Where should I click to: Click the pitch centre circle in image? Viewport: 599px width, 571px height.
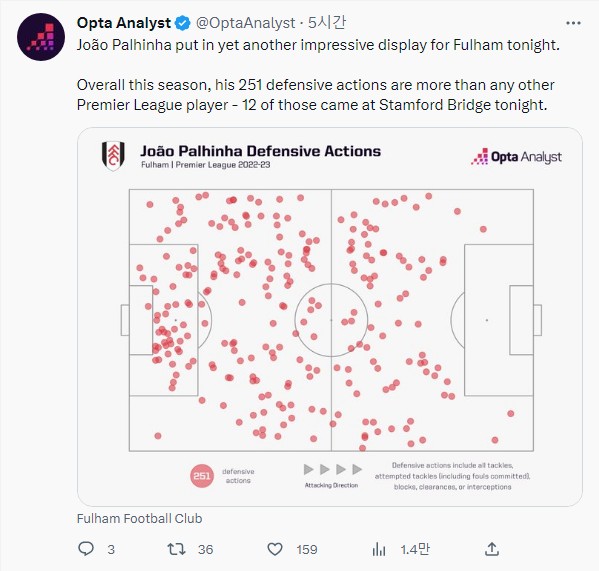(331, 320)
